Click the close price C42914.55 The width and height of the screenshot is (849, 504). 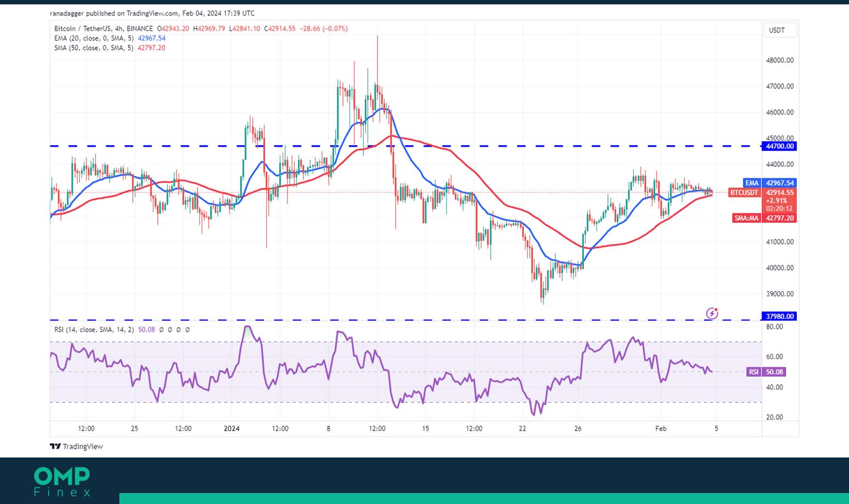280,28
